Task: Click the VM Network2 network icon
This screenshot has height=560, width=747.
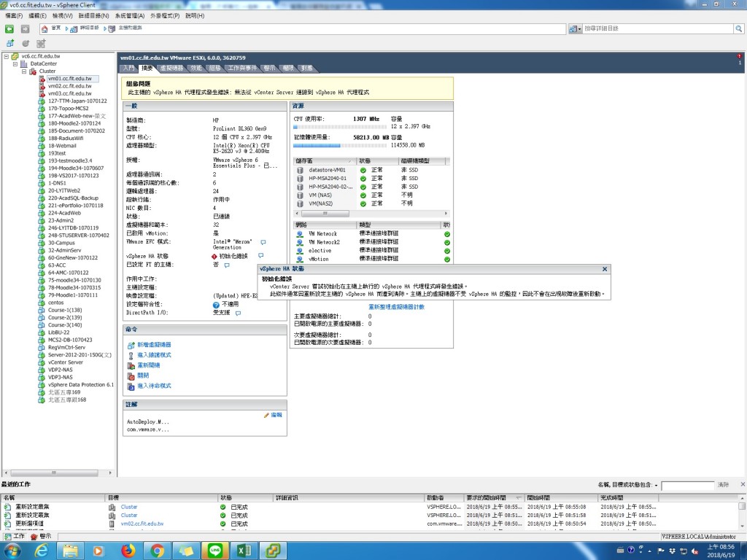Action: [x=300, y=242]
